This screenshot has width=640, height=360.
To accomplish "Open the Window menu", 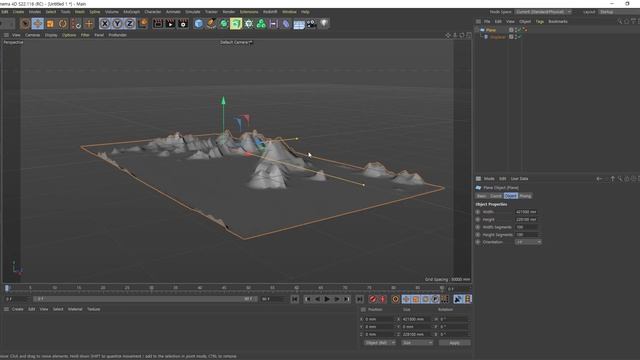I will pyautogui.click(x=289, y=12).
